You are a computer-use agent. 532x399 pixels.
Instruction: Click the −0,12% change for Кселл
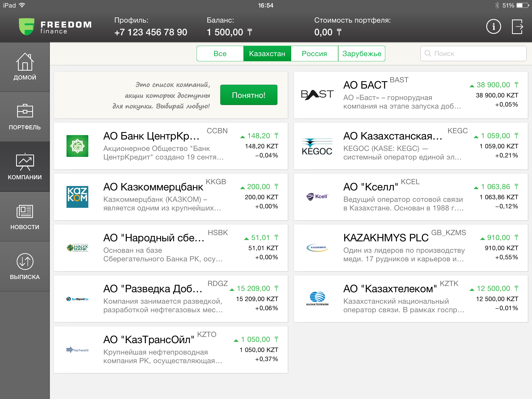coord(507,206)
